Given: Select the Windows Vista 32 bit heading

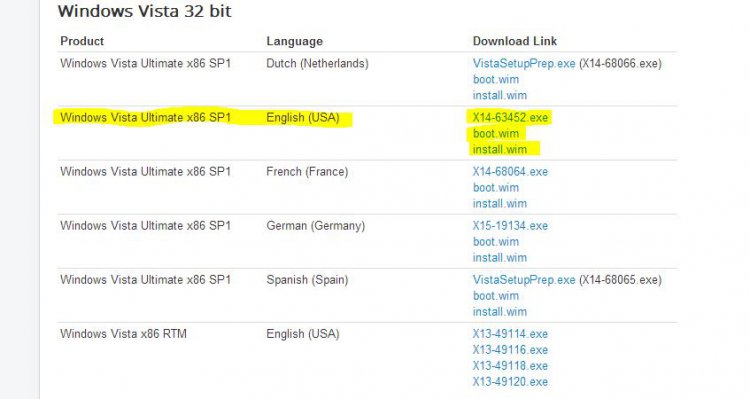Looking at the screenshot, I should point(144,11).
